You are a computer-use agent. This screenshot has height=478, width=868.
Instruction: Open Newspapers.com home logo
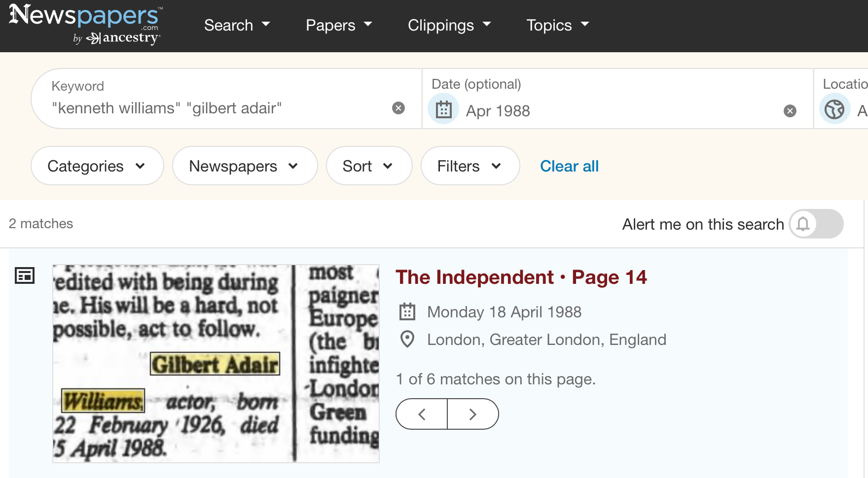tap(85, 24)
